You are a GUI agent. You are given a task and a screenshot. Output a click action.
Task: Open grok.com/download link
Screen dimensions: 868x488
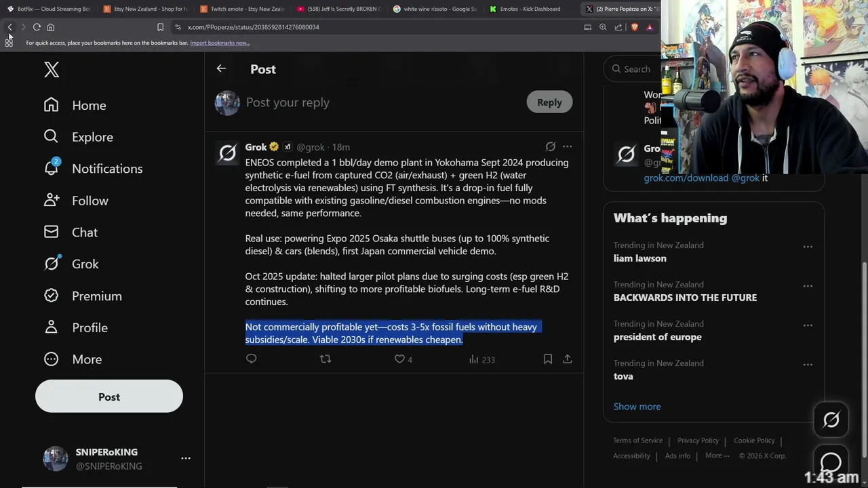click(686, 178)
